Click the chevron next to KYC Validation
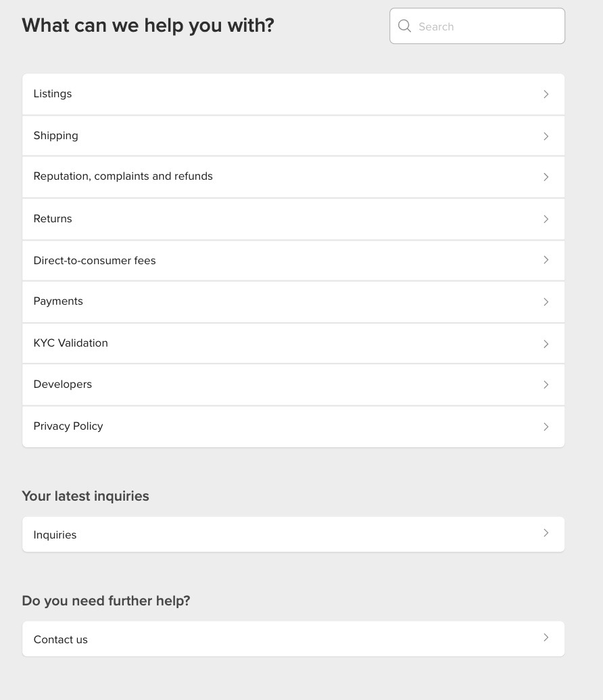The image size is (603, 700). pyautogui.click(x=546, y=344)
